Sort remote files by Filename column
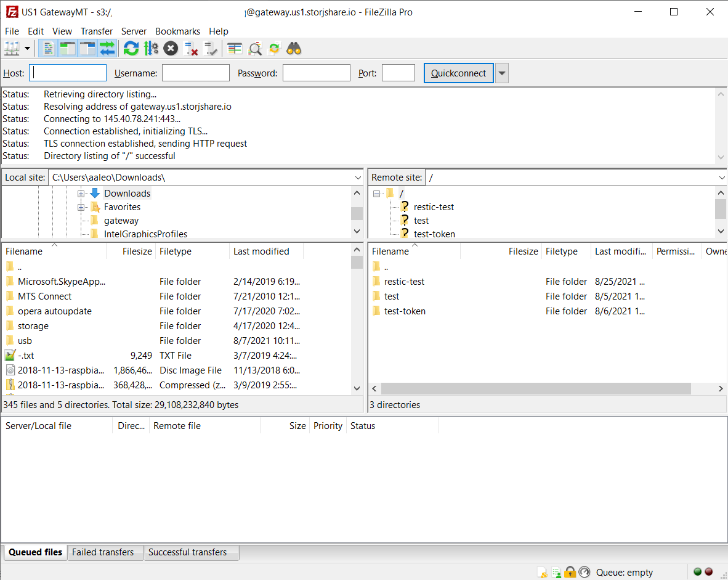728x580 pixels. pos(414,251)
